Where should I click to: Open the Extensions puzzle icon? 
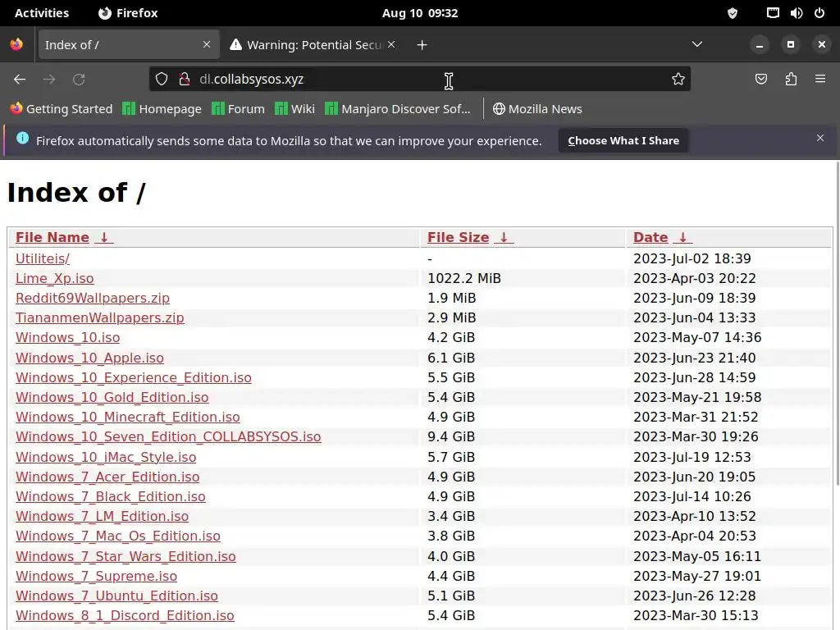coord(791,80)
